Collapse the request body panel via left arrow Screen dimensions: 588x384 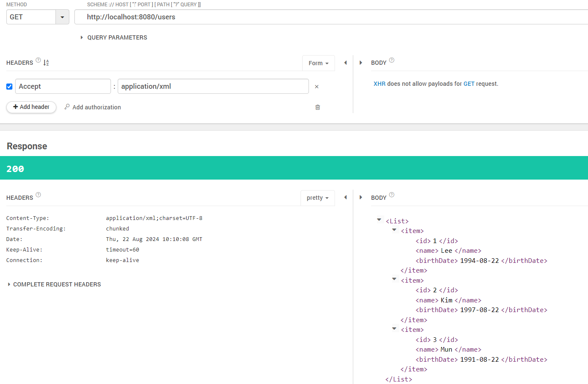(345, 62)
